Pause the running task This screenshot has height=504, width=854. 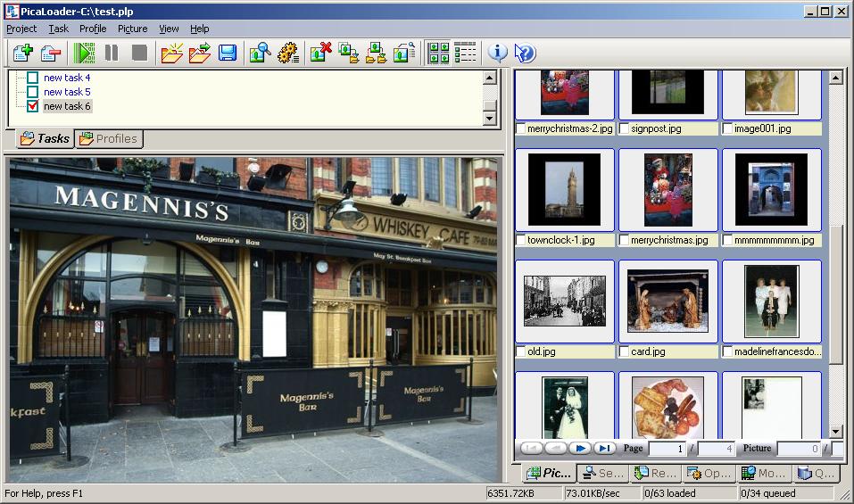112,53
